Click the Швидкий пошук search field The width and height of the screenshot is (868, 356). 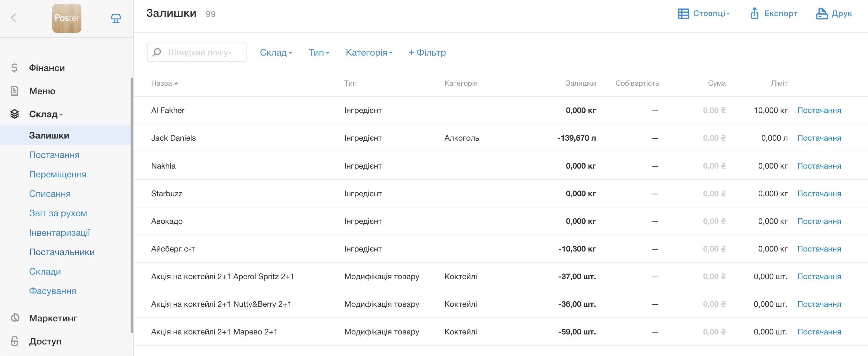[200, 52]
